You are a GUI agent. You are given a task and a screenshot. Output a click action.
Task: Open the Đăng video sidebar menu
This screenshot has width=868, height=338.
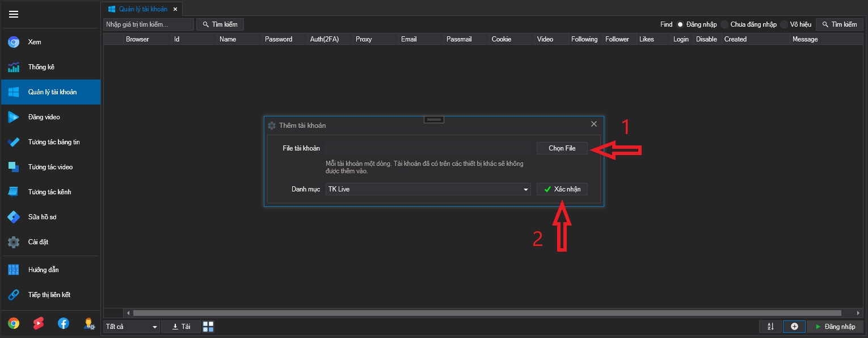[x=44, y=117]
